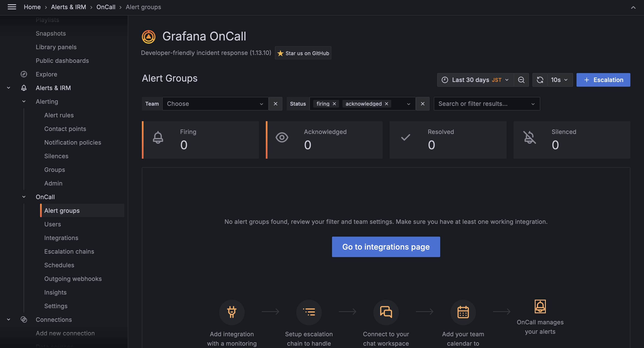
Task: Toggle the Firing status card filter
Action: tap(200, 140)
